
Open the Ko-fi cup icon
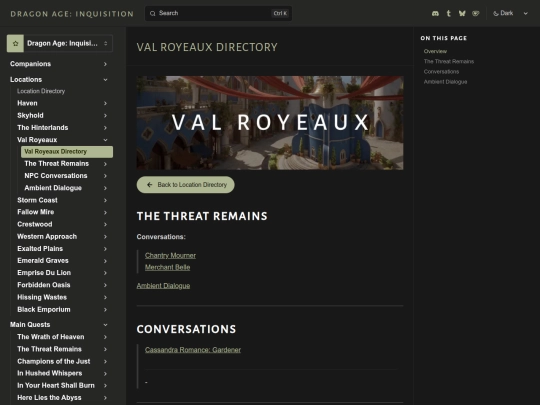[476, 13]
